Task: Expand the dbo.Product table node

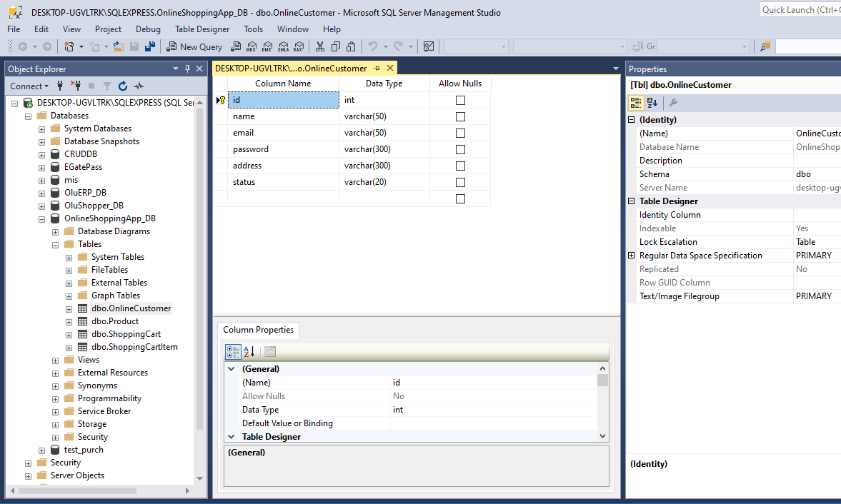Action: (x=69, y=322)
